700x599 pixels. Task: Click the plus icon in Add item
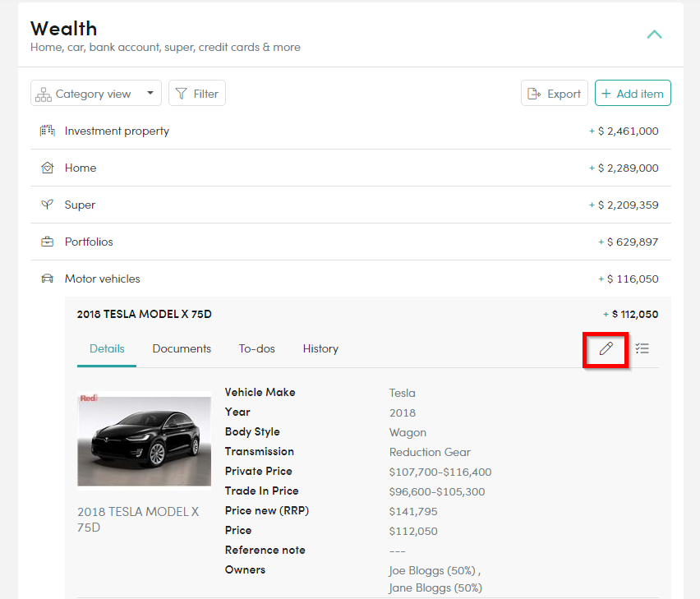click(x=606, y=94)
